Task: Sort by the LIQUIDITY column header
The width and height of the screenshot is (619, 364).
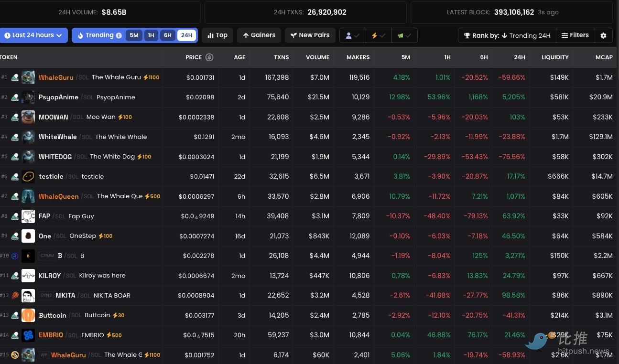Action: pos(554,57)
